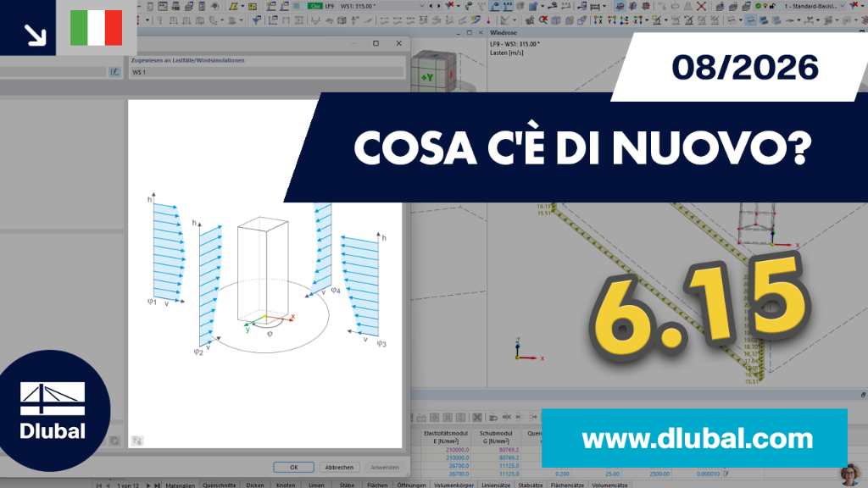
Task: Go to previous table record
Action: (108, 485)
